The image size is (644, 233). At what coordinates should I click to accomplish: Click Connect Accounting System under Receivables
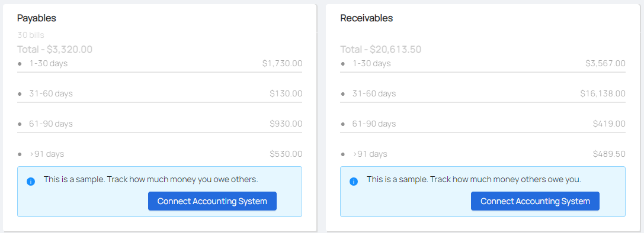coord(535,201)
